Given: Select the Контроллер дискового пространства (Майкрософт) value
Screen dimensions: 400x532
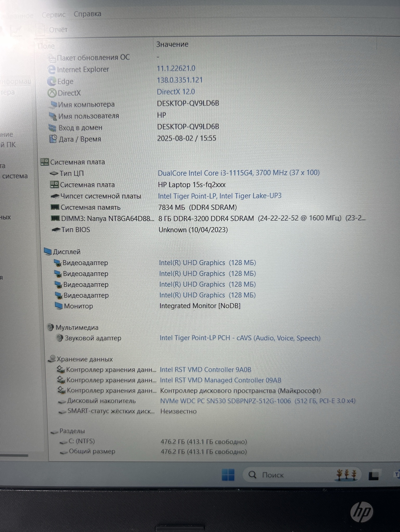Looking at the screenshot, I should (241, 390).
